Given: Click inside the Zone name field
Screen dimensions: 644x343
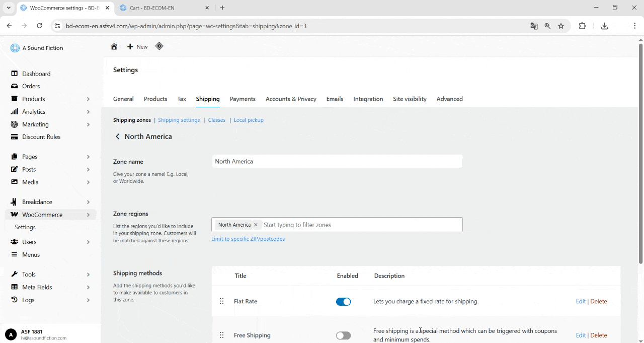Looking at the screenshot, I should coord(337,161).
